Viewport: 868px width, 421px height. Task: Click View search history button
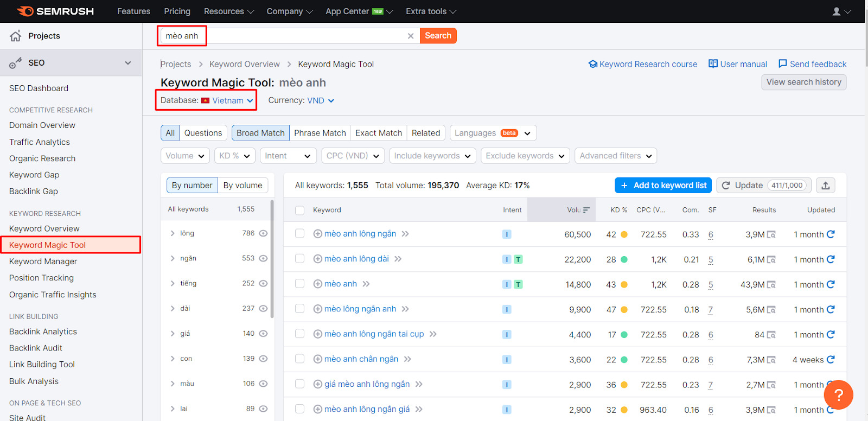coord(804,82)
